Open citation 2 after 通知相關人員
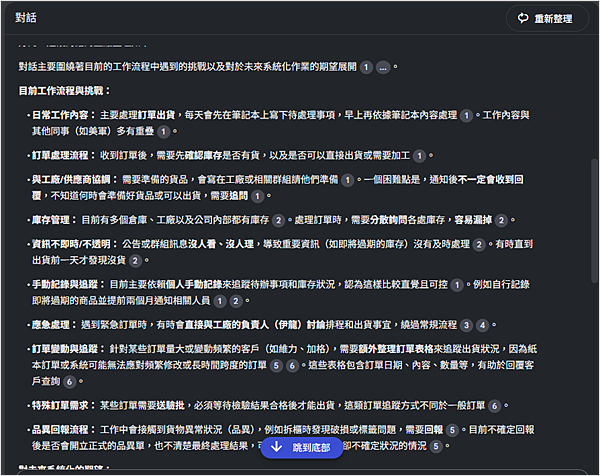600x476 pixels. 236,301
